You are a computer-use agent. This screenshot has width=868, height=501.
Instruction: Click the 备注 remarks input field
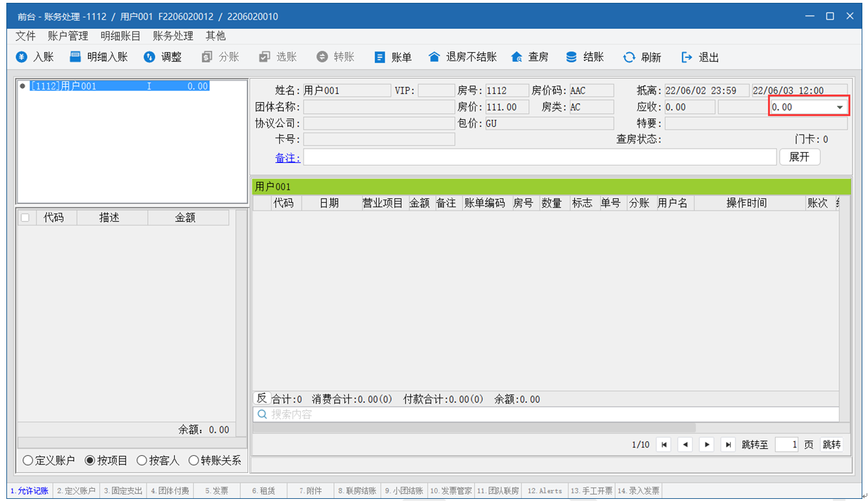click(540, 157)
